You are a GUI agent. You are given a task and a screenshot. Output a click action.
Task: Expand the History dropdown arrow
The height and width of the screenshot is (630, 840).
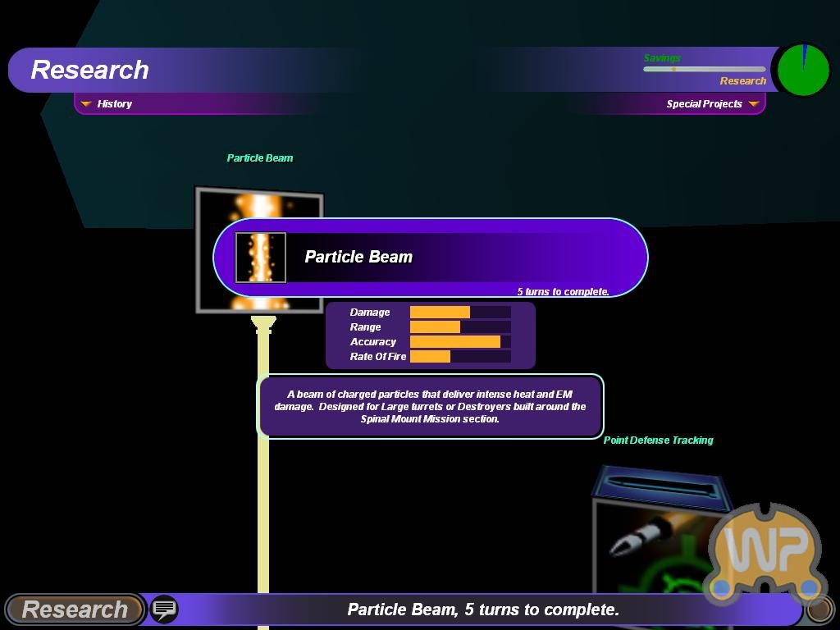[85, 104]
